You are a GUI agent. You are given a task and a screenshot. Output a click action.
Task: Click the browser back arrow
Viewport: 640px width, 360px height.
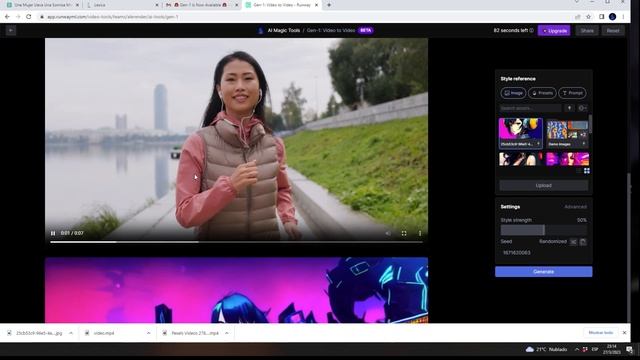point(7,17)
